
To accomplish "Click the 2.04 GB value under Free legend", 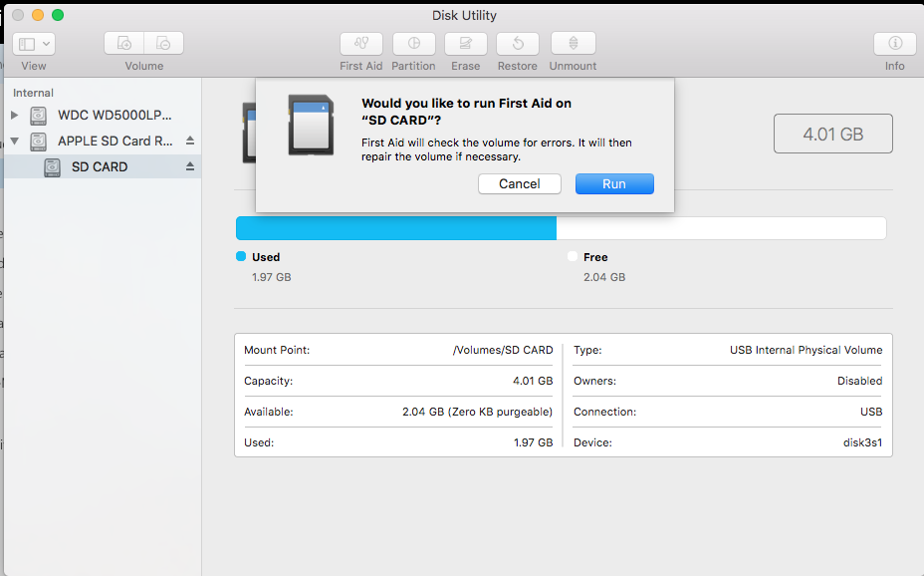I will pos(604,277).
